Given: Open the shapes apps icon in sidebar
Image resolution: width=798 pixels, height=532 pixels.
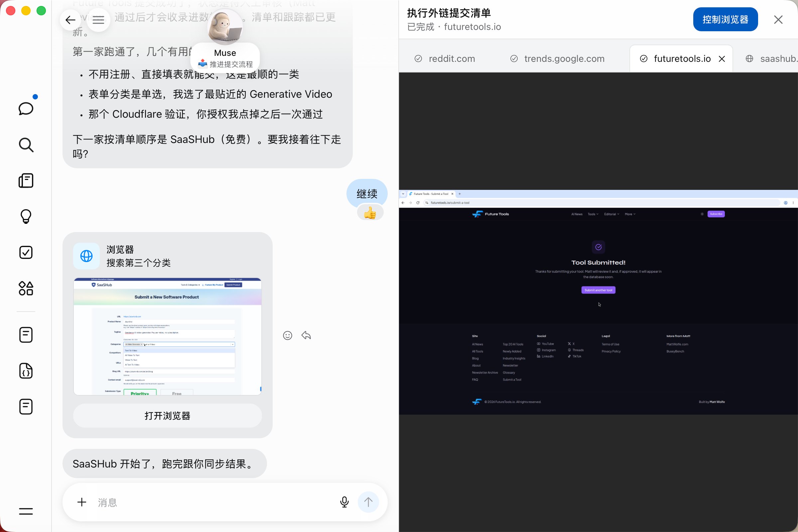Looking at the screenshot, I should 26,288.
